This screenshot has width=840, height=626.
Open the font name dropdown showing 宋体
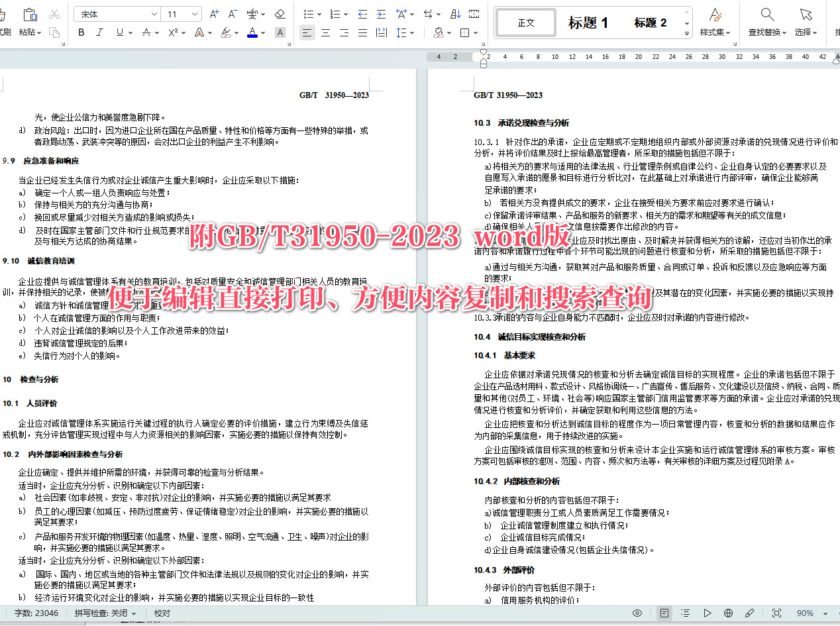(x=116, y=13)
